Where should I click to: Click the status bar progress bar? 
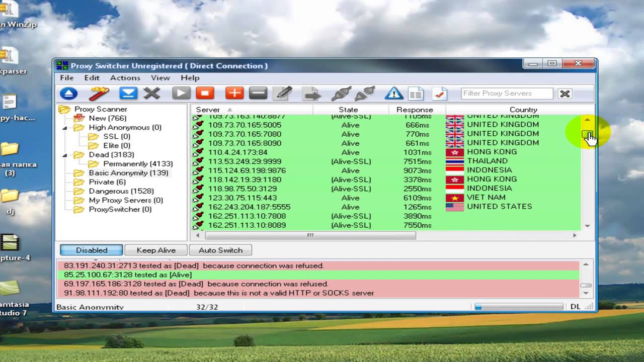click(519, 307)
